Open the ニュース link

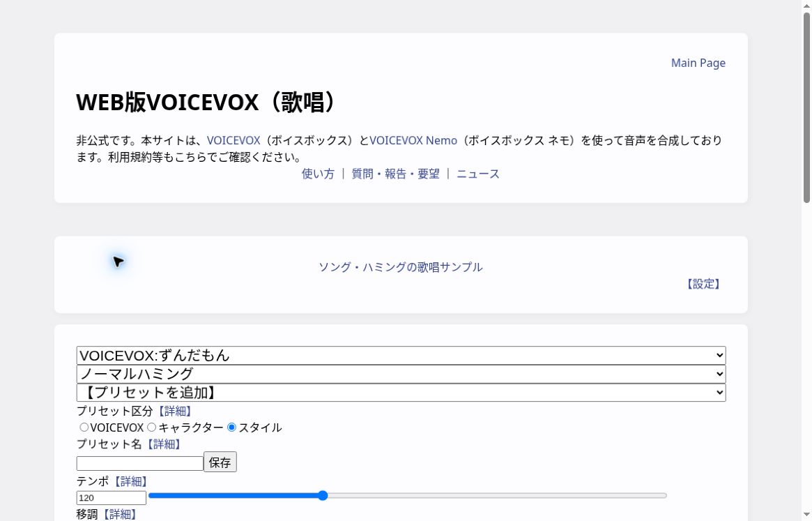[x=478, y=174]
